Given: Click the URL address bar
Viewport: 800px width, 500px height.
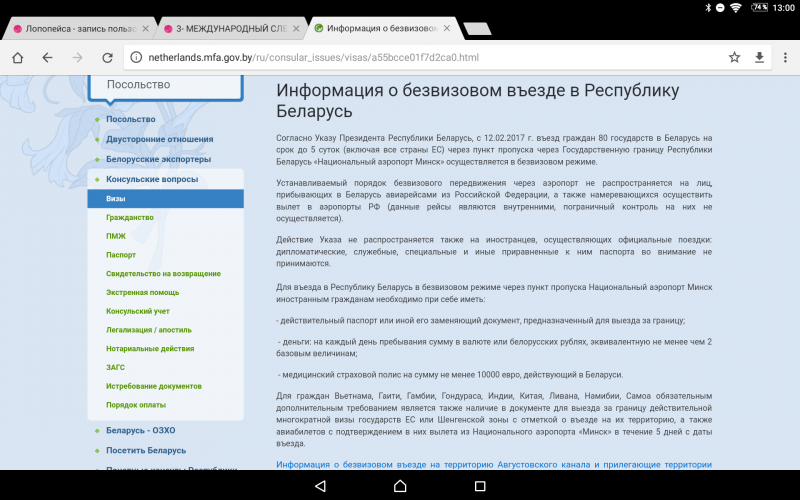Looking at the screenshot, I should (420, 57).
